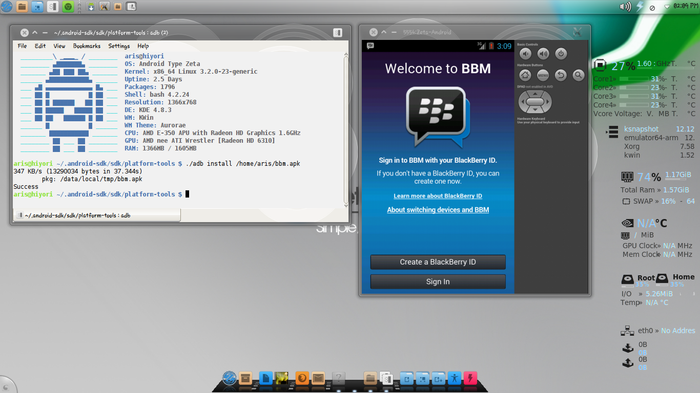Click the blue accessibility figure icon in the dock
This screenshot has width=700, height=393.
454,378
